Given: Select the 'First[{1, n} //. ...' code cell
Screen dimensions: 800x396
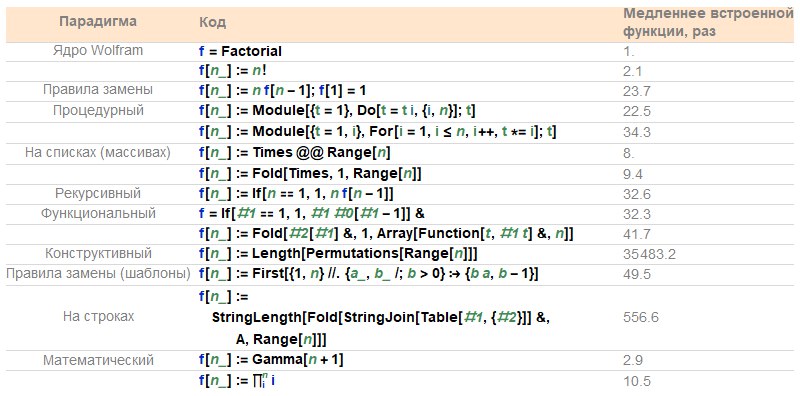Looking at the screenshot, I should [x=369, y=275].
